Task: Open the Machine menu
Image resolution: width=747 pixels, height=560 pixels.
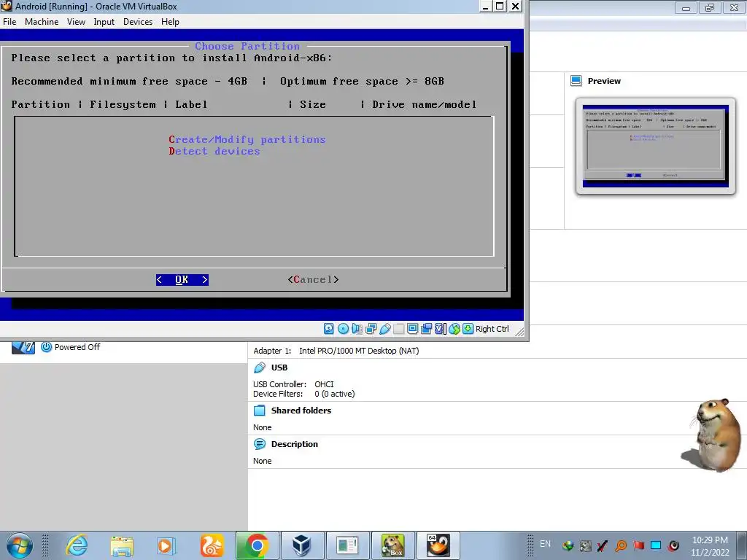Action: (42, 22)
